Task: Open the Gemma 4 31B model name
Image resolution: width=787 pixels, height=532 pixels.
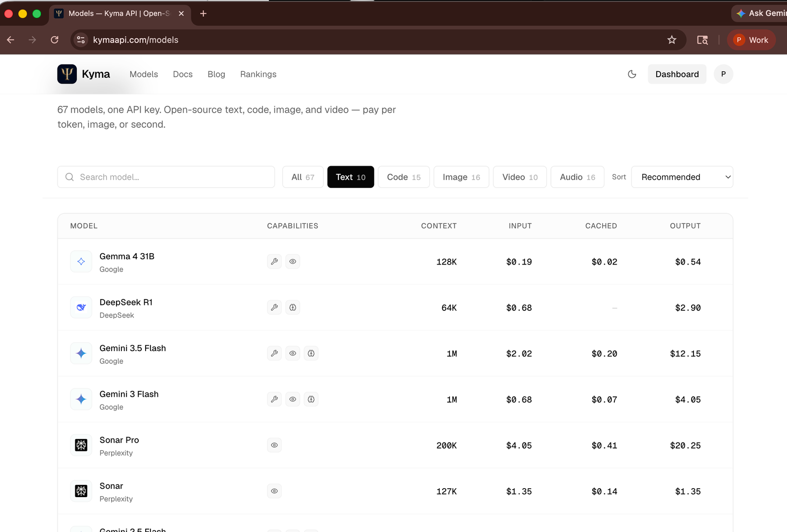Action: point(127,256)
